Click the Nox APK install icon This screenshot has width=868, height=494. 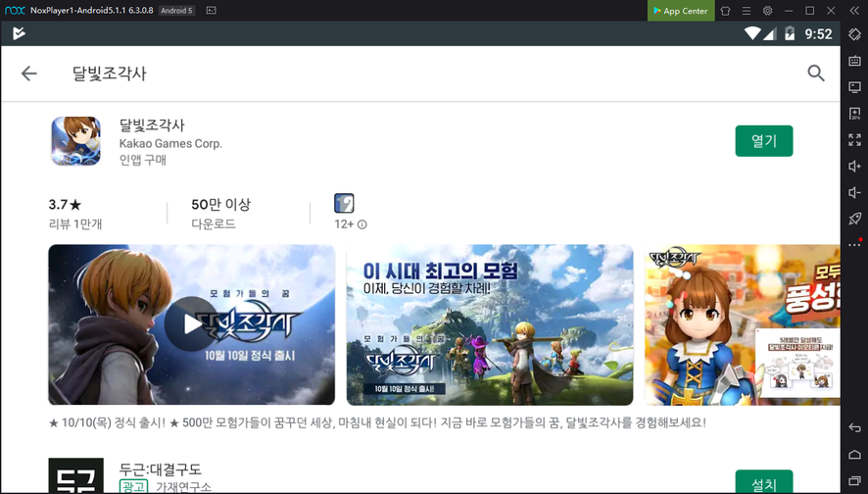854,114
